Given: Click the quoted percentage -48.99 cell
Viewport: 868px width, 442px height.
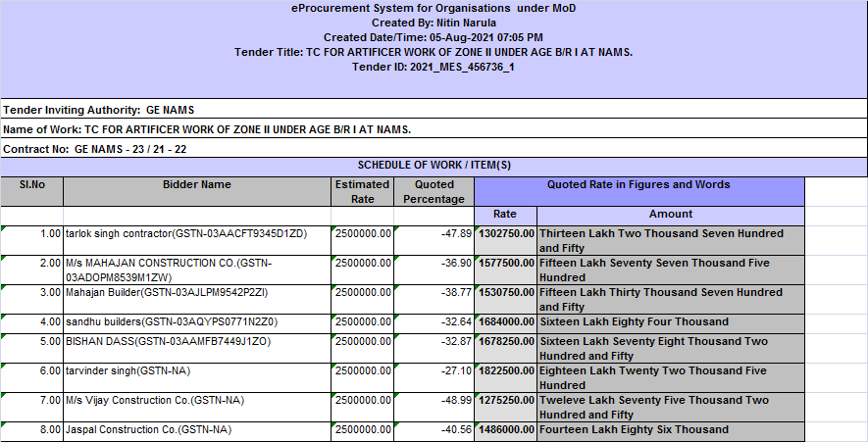Looking at the screenshot, I should 434,407.
